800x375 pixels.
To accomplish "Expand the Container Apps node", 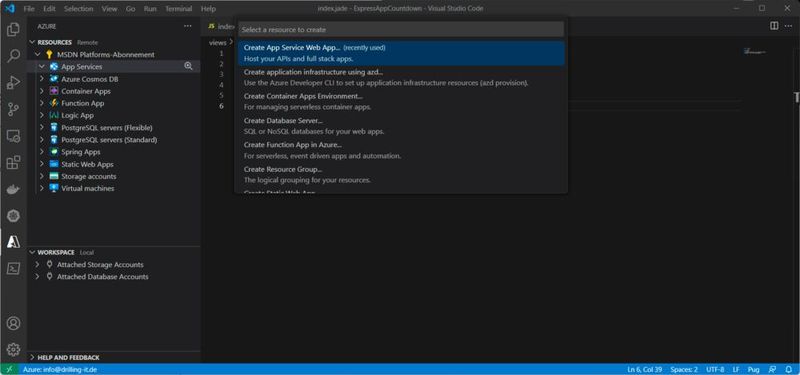I will (42, 91).
